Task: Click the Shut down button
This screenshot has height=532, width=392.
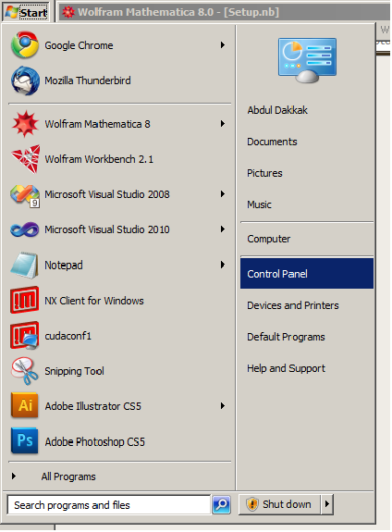Action: [279, 504]
